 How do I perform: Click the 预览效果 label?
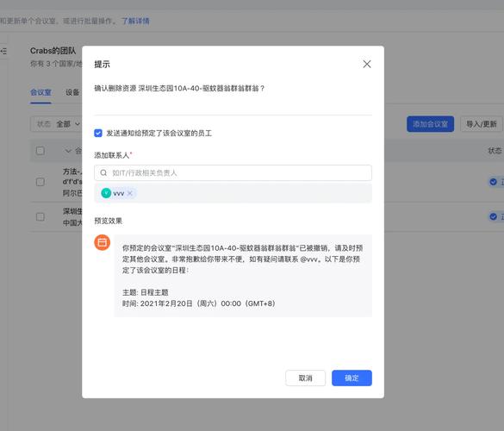click(109, 221)
